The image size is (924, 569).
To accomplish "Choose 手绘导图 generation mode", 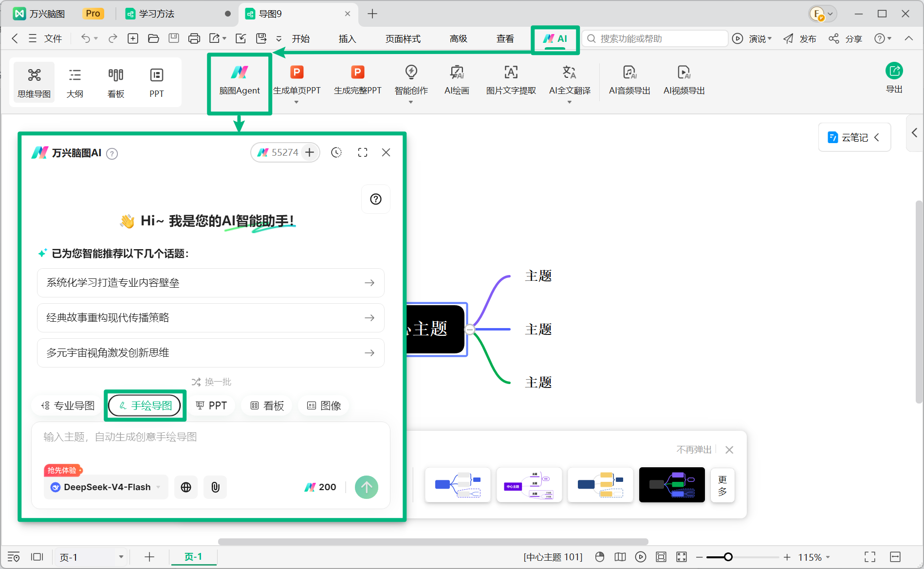I will tap(145, 405).
